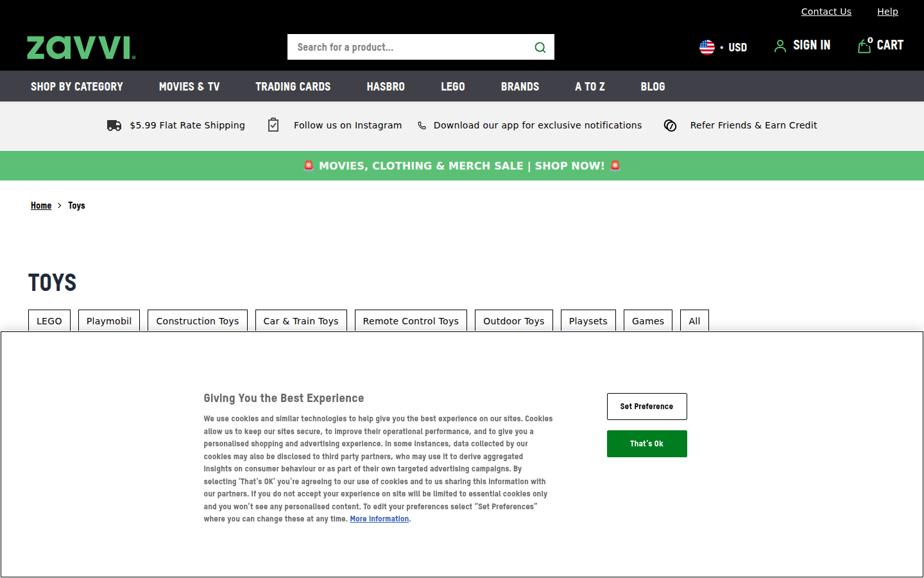This screenshot has width=924, height=578.
Task: Click the shipping truck icon
Action: pos(114,125)
